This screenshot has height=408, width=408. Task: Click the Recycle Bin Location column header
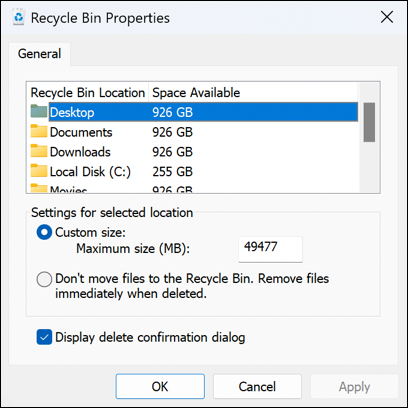click(88, 93)
